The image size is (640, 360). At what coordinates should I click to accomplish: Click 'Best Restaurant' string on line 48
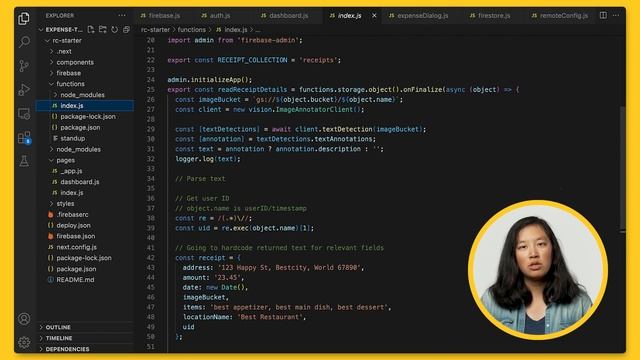click(271, 317)
